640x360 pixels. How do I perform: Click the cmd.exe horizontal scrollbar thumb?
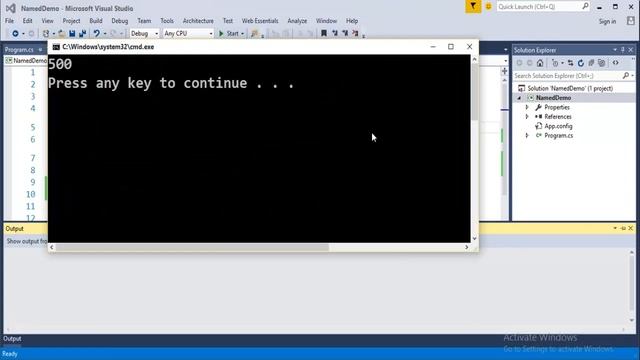pos(192,247)
